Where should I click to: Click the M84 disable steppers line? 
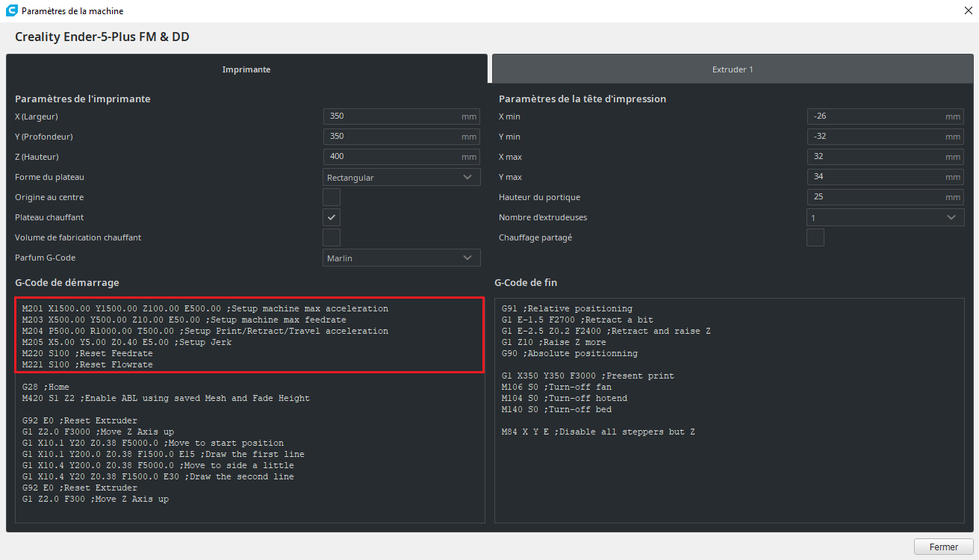pos(598,432)
